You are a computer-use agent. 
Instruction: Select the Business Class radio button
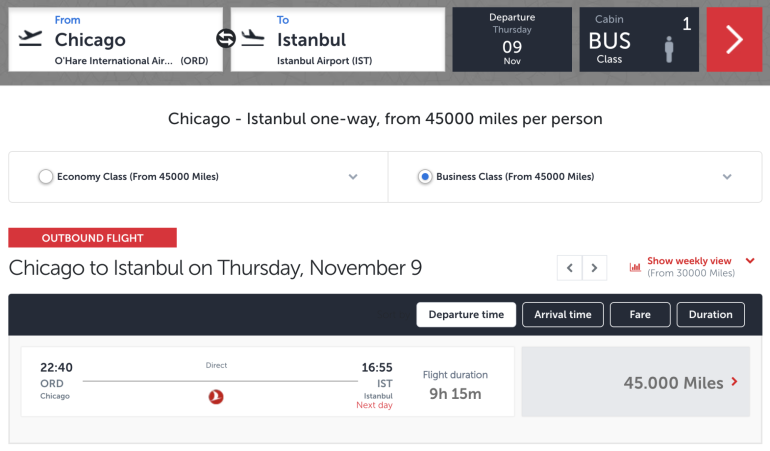click(425, 177)
